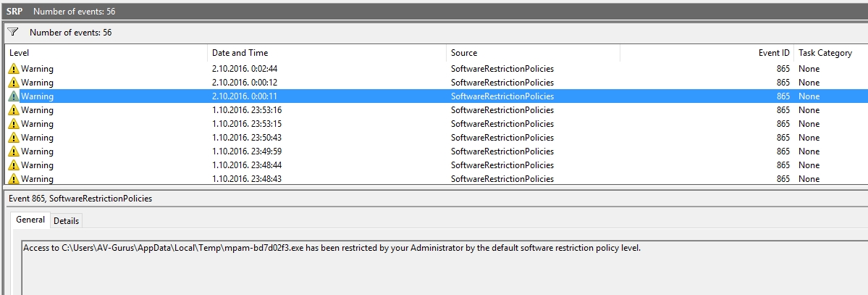The height and width of the screenshot is (295, 868).
Task: Select the event at 1.10.2016. 23:53:15
Action: pos(437,124)
